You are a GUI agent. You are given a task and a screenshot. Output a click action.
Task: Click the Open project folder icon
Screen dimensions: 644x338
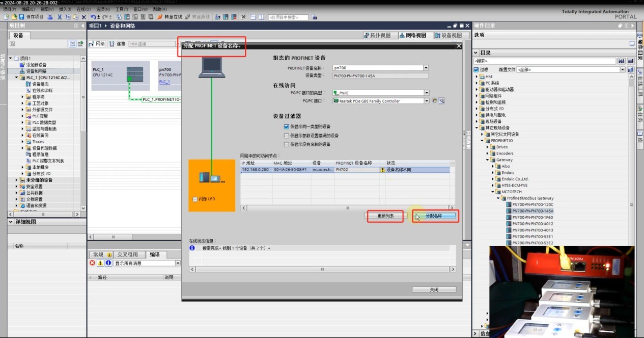coord(14,17)
